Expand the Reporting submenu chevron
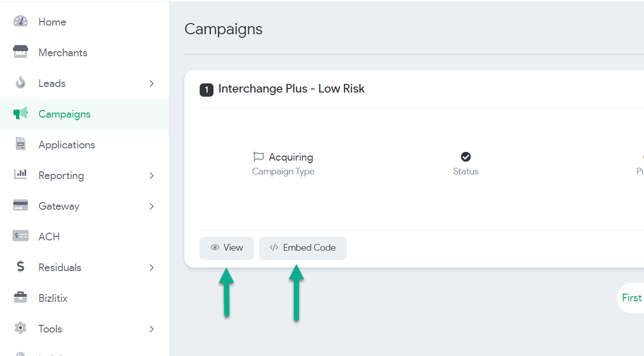 [152, 175]
